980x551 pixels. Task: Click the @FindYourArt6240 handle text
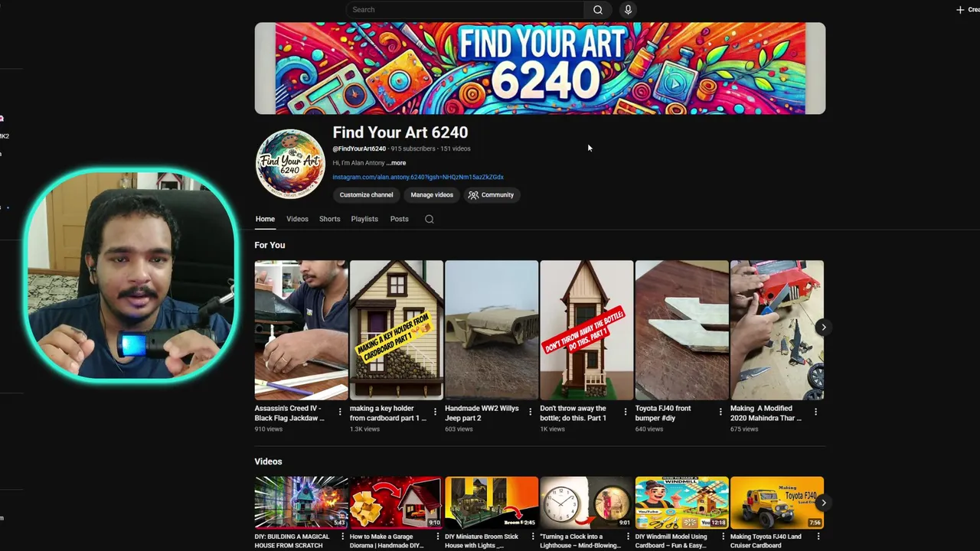click(359, 148)
